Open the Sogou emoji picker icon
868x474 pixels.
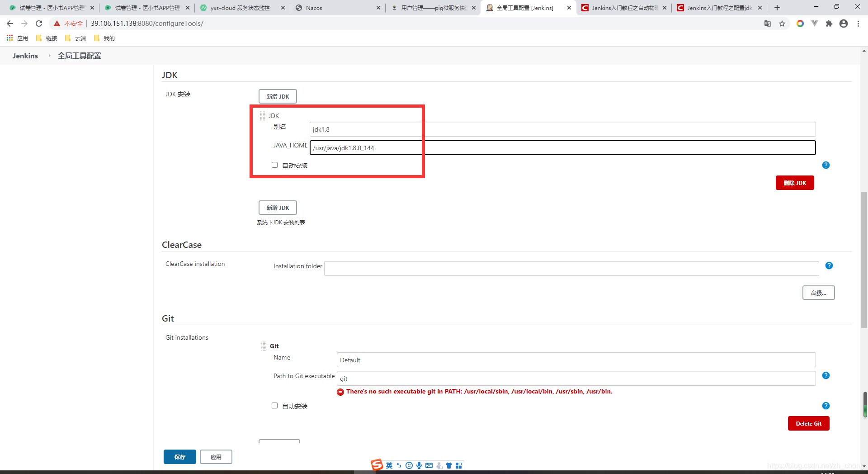tap(409, 465)
